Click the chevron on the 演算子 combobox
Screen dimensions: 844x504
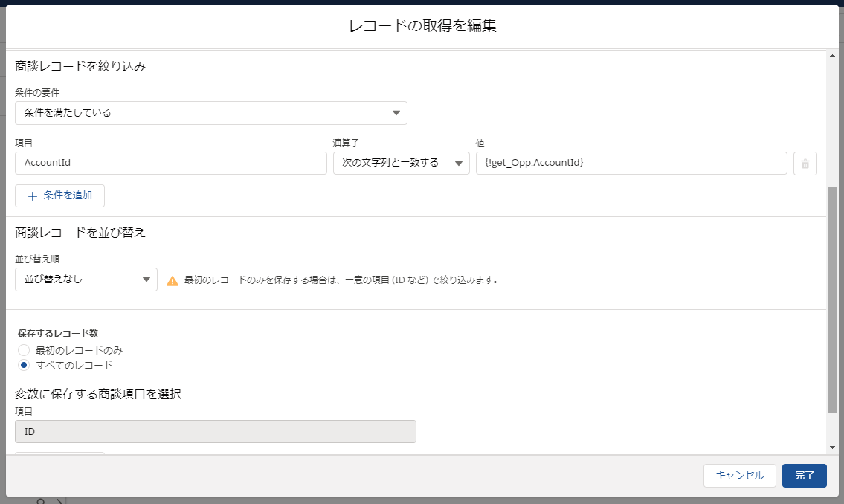[459, 163]
